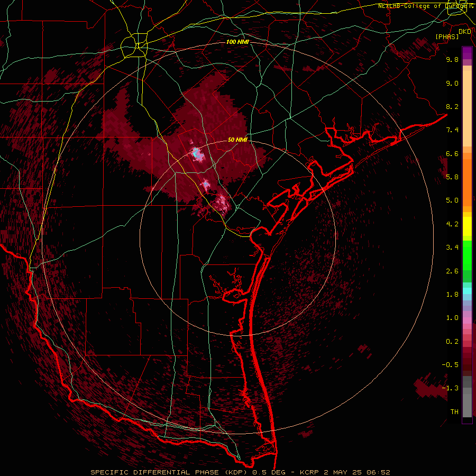This screenshot has width=476, height=476.
Task: Click the 3.4 value on the scale
Action: coord(452,248)
